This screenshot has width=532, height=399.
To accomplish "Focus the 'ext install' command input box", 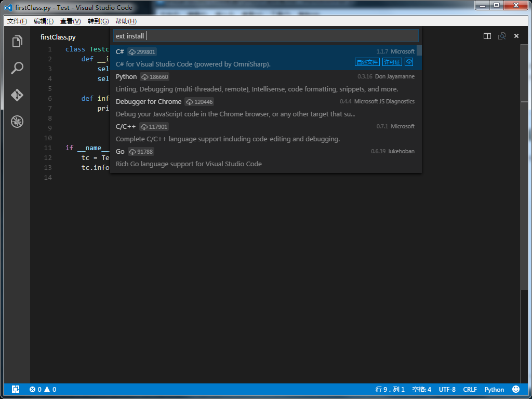I will pos(266,36).
